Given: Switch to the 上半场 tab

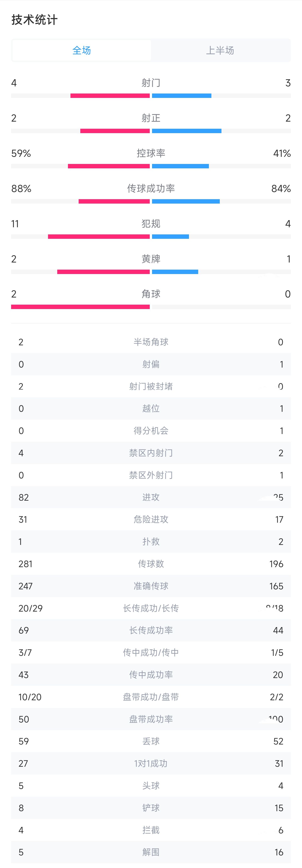Looking at the screenshot, I should (x=220, y=51).
